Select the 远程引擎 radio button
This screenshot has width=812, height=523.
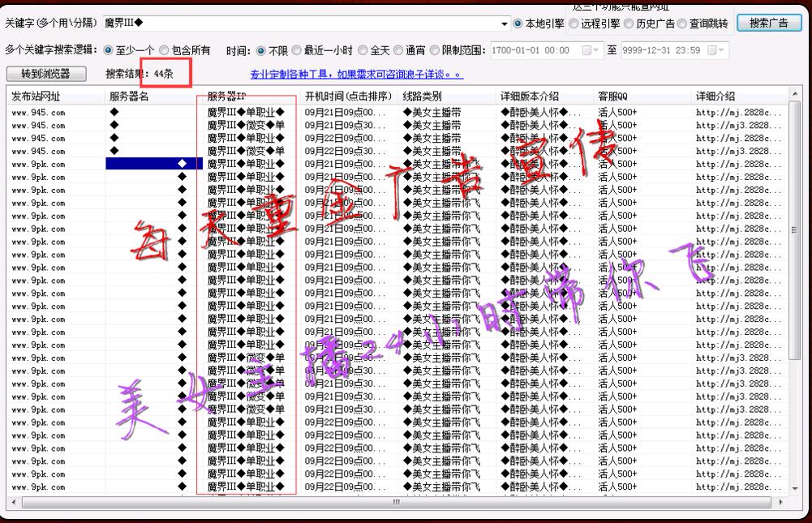[x=575, y=24]
